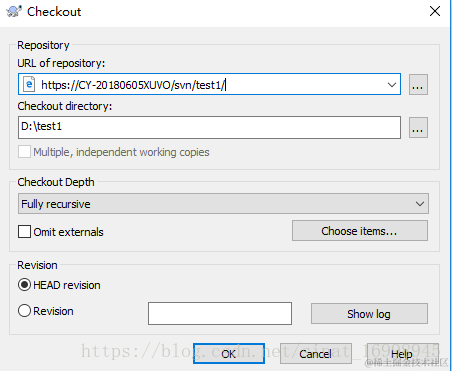The width and height of the screenshot is (452, 371).
Task: Open the URL of repository dropdown list
Action: tap(392, 85)
